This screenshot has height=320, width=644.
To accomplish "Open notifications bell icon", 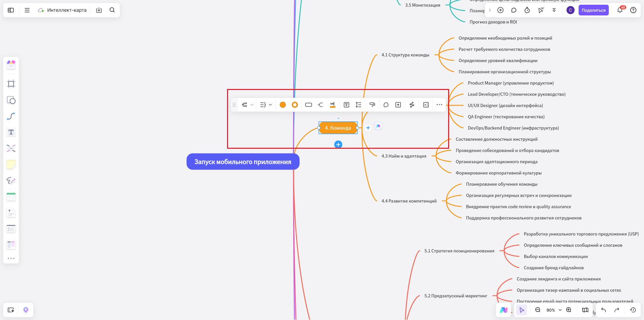I will pyautogui.click(x=620, y=10).
